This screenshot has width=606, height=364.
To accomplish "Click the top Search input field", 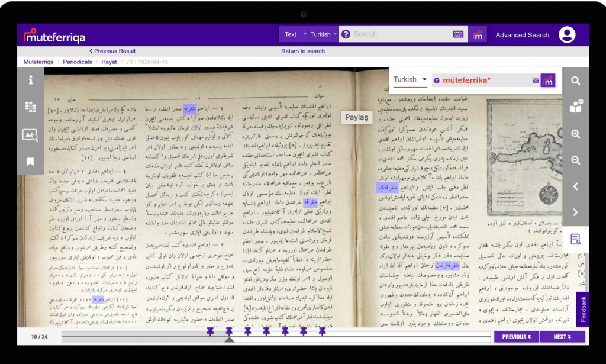I will point(399,34).
